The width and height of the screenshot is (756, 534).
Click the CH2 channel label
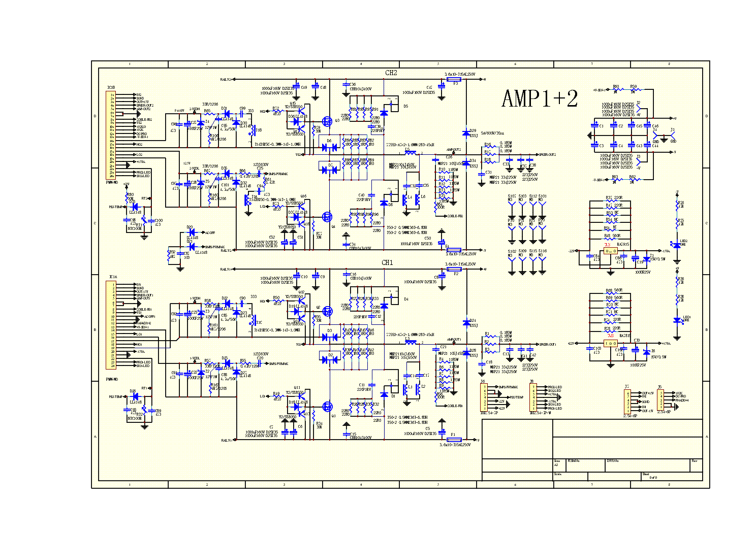click(391, 73)
